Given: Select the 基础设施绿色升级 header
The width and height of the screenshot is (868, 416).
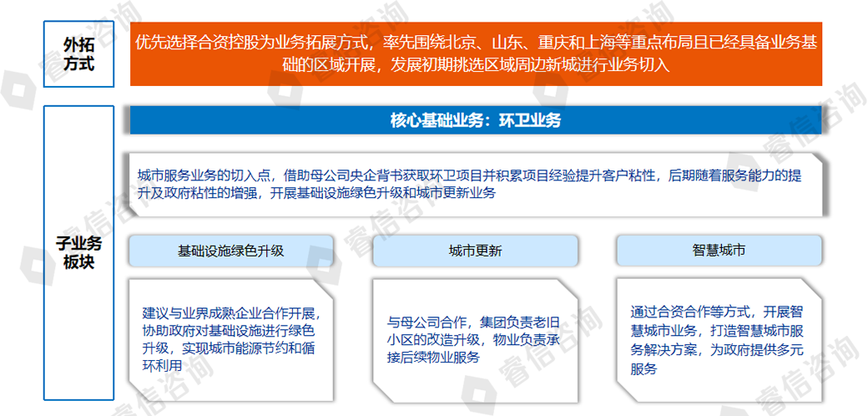Looking at the screenshot, I should pos(231,251).
